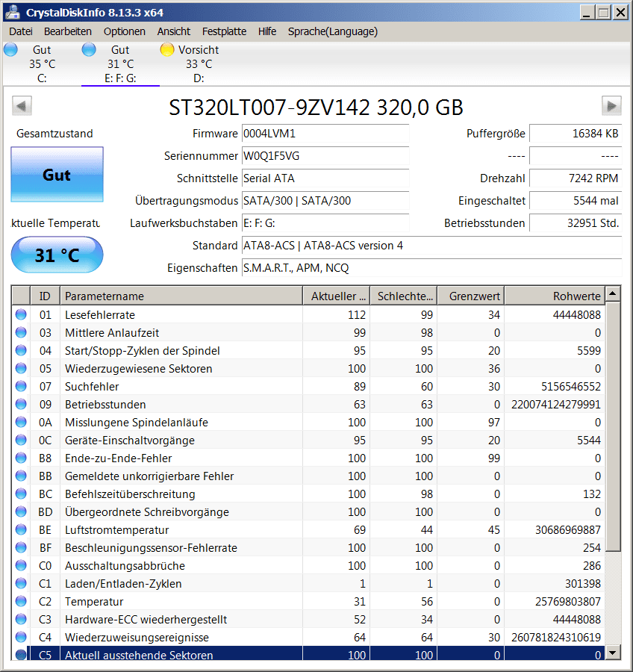Go to next disk with right arrow
The height and width of the screenshot is (672, 633).
click(611, 105)
